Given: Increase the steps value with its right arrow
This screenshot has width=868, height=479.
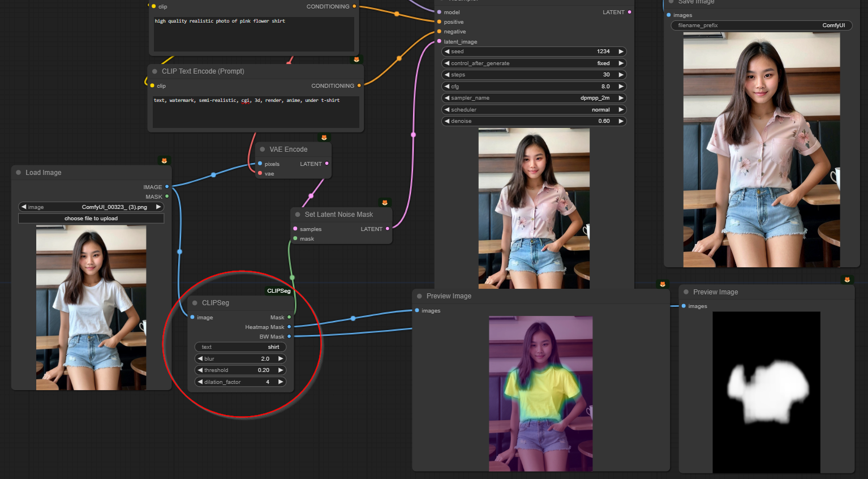Looking at the screenshot, I should tap(621, 74).
